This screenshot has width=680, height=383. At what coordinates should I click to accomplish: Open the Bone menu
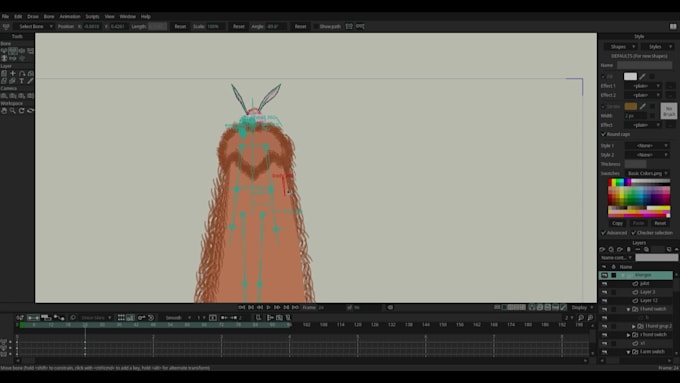click(x=49, y=16)
